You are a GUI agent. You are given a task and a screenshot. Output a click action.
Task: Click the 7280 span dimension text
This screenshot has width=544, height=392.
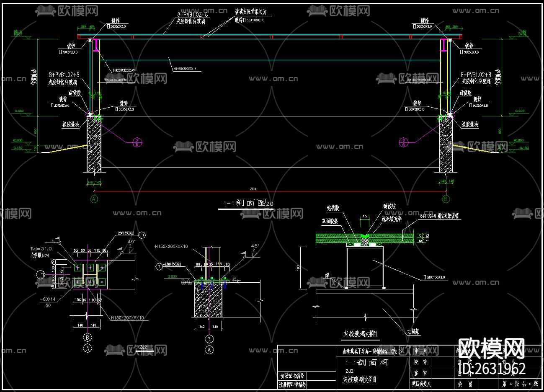click(x=253, y=189)
